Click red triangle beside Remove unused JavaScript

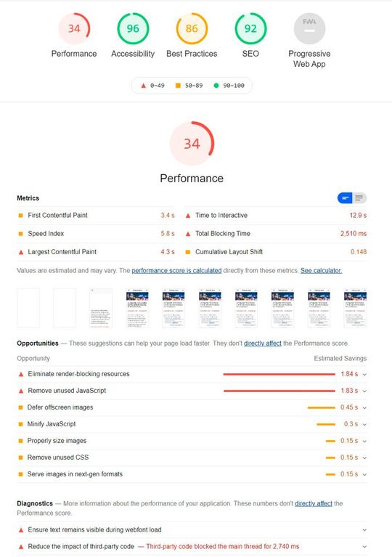(20, 391)
